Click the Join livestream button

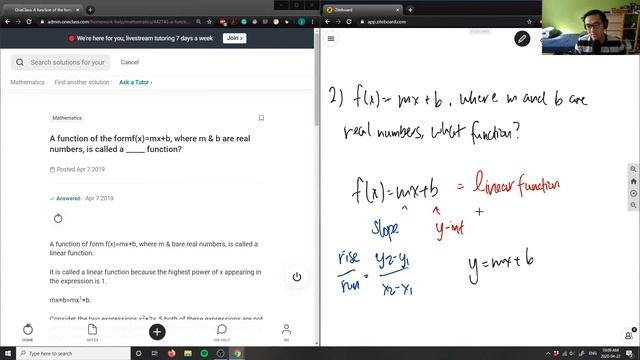[234, 38]
